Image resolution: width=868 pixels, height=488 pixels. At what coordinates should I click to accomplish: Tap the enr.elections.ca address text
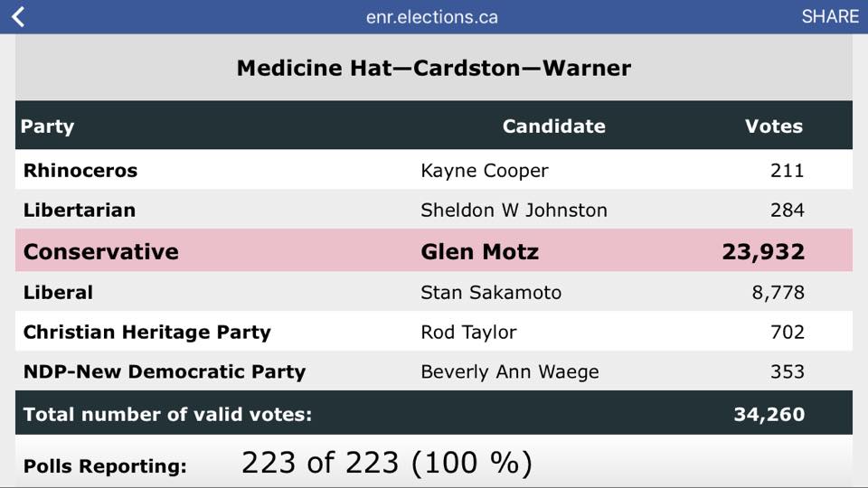(x=432, y=17)
